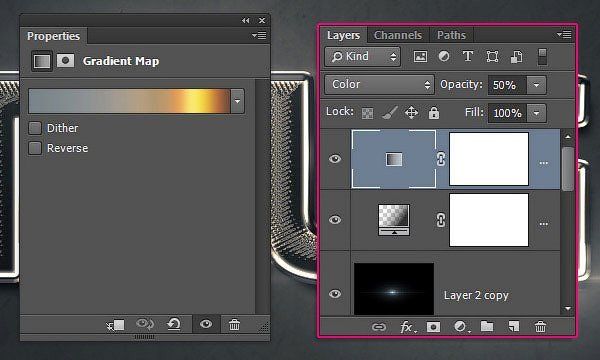The height and width of the screenshot is (360, 600).
Task: Click the Opacity 50% value field
Action: (x=507, y=85)
